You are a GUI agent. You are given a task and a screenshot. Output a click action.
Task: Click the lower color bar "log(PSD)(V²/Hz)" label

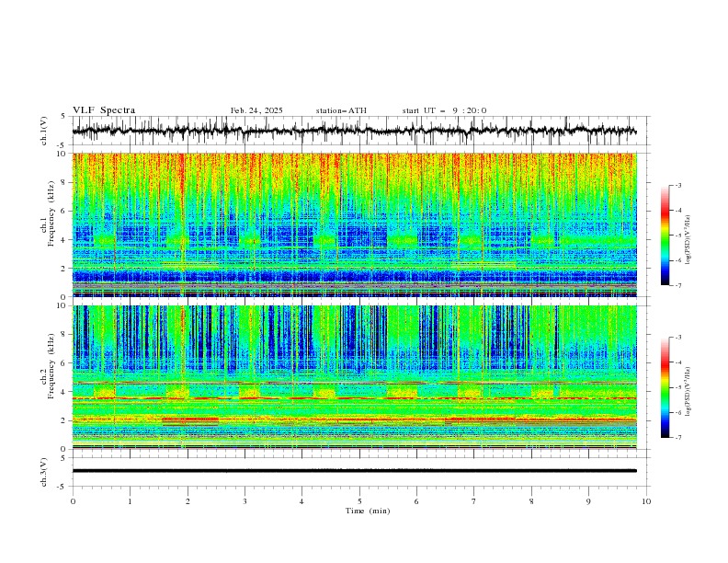click(x=688, y=391)
